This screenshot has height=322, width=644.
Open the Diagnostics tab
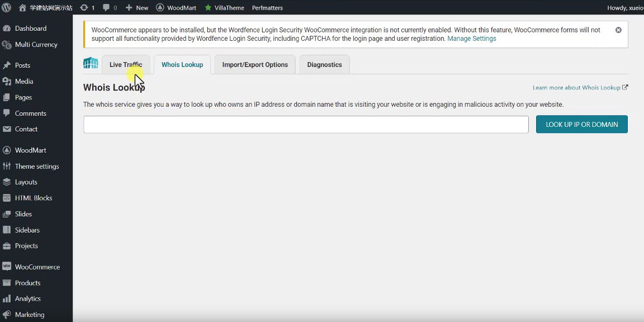(x=324, y=64)
